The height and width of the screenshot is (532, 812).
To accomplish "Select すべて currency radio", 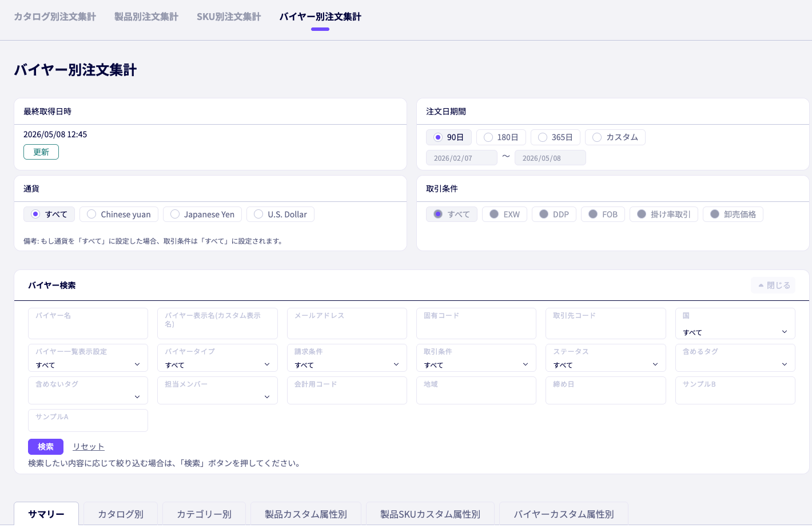I will point(49,215).
